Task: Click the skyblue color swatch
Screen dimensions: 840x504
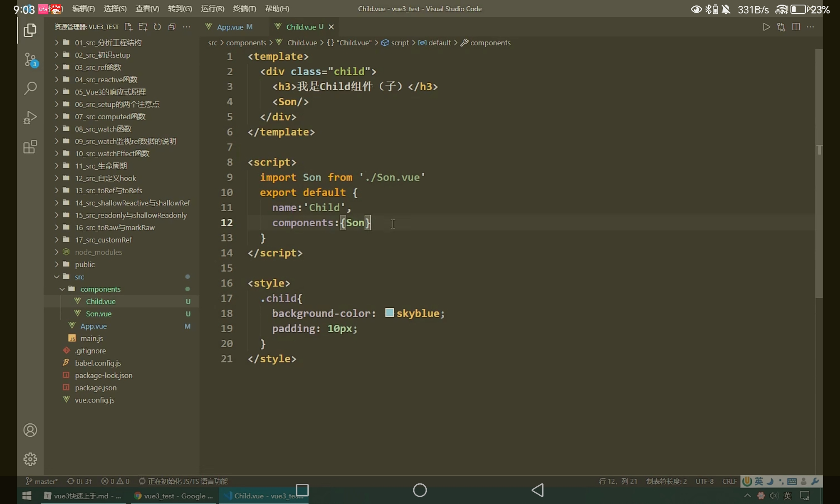Action: (x=389, y=313)
